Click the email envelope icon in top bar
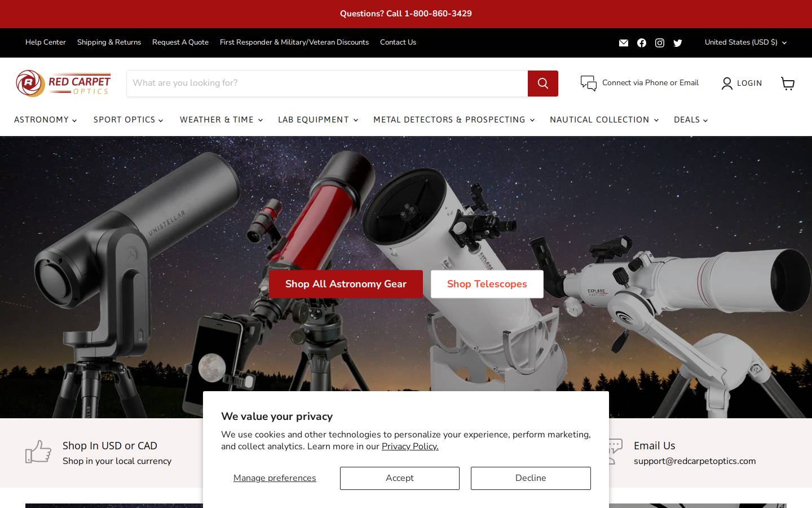This screenshot has width=812, height=508. tap(624, 43)
